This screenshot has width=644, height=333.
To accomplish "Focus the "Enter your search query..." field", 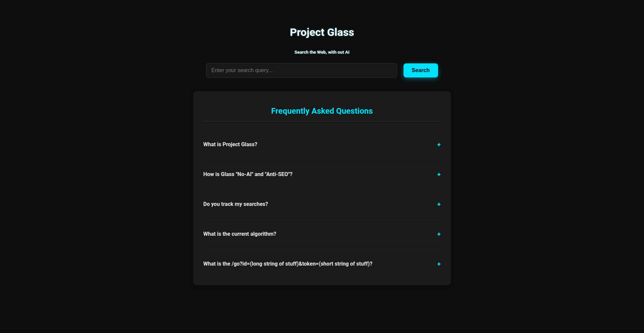I will click(x=301, y=70).
